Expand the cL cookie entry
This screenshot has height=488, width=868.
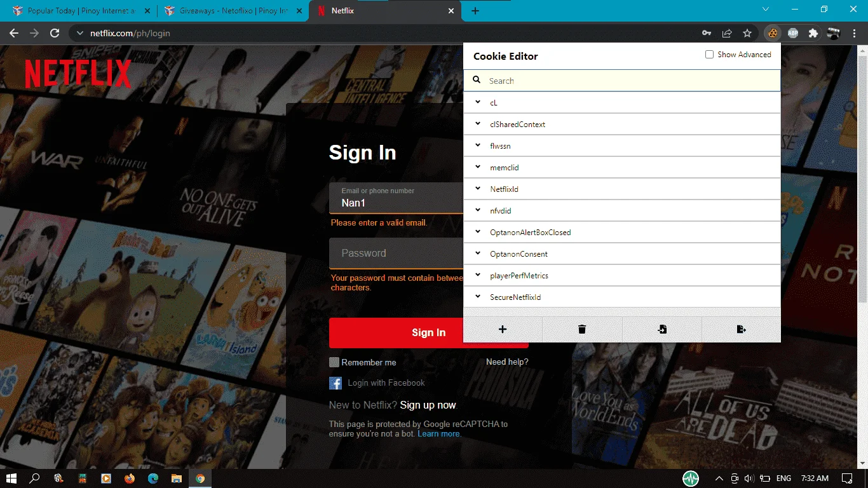(x=622, y=102)
